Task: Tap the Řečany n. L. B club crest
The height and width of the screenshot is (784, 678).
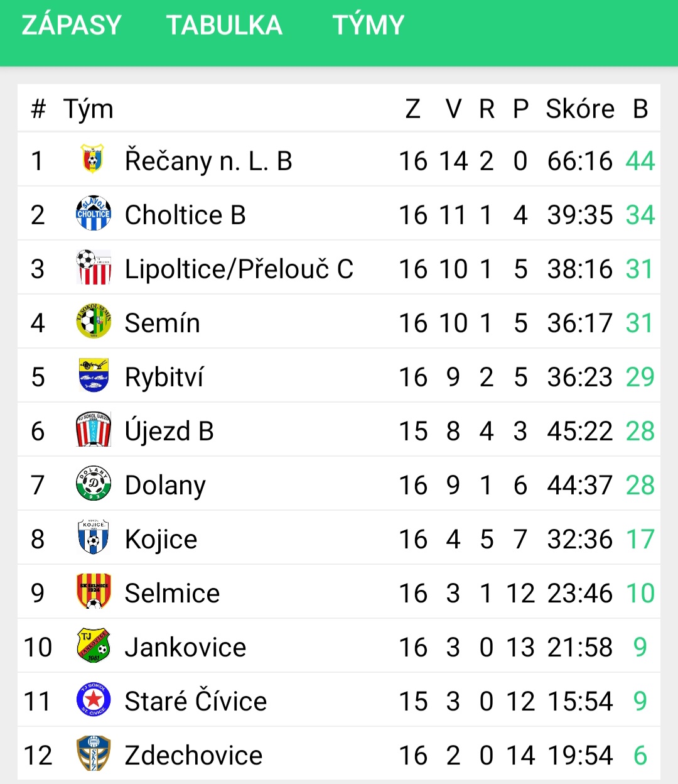Action: tap(93, 160)
